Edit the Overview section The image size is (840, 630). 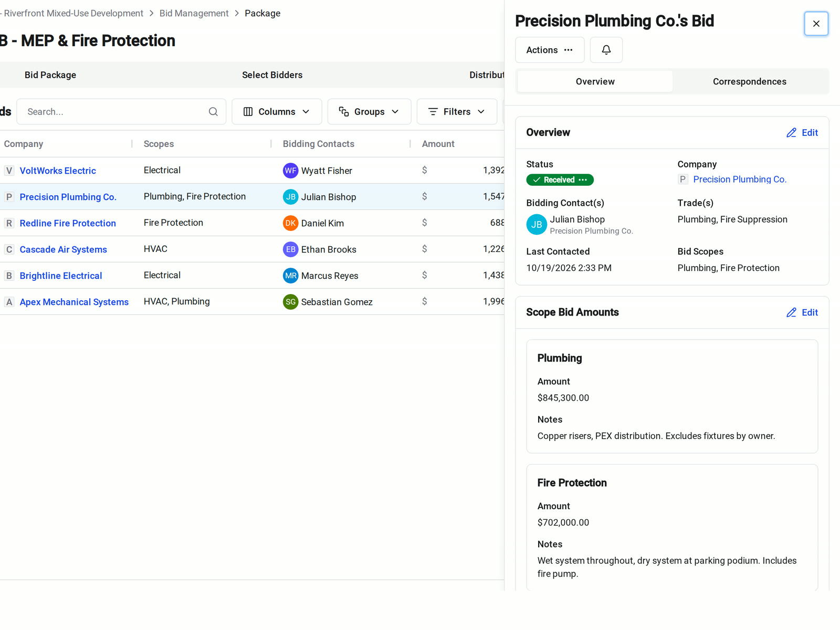coord(802,133)
